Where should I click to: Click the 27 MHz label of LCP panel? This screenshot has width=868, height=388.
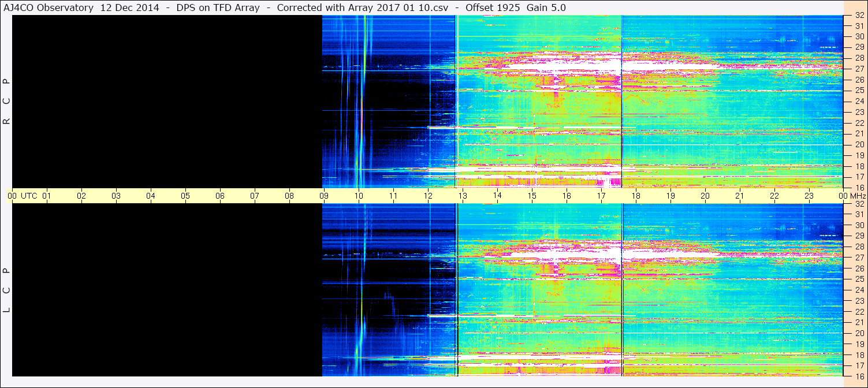(x=859, y=258)
